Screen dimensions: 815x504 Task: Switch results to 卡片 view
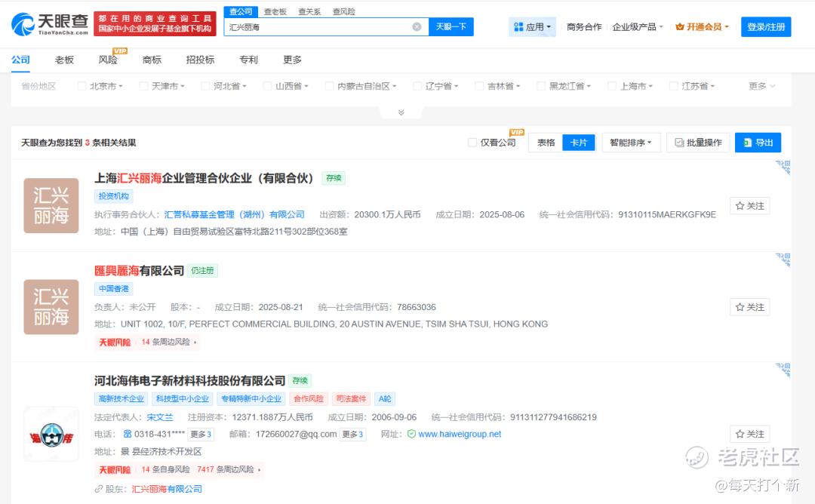point(579,143)
